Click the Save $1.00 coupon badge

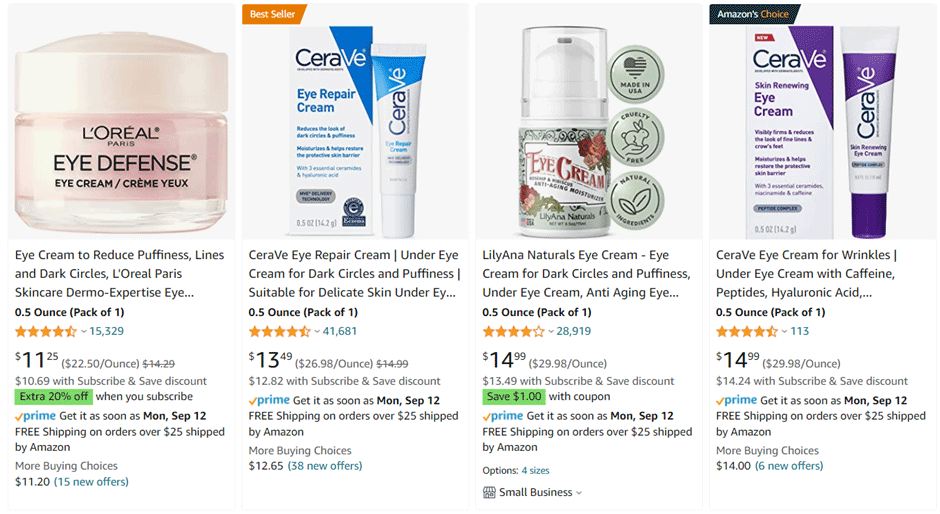click(x=513, y=396)
